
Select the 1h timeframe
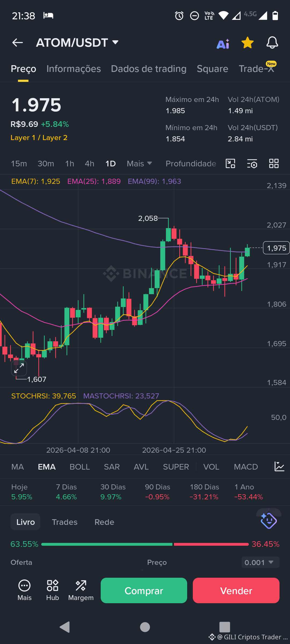[x=70, y=164]
